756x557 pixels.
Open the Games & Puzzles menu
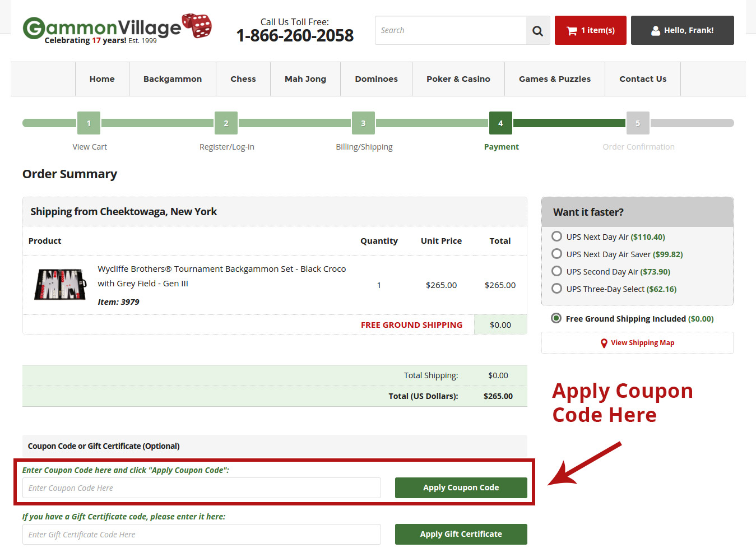coord(555,79)
